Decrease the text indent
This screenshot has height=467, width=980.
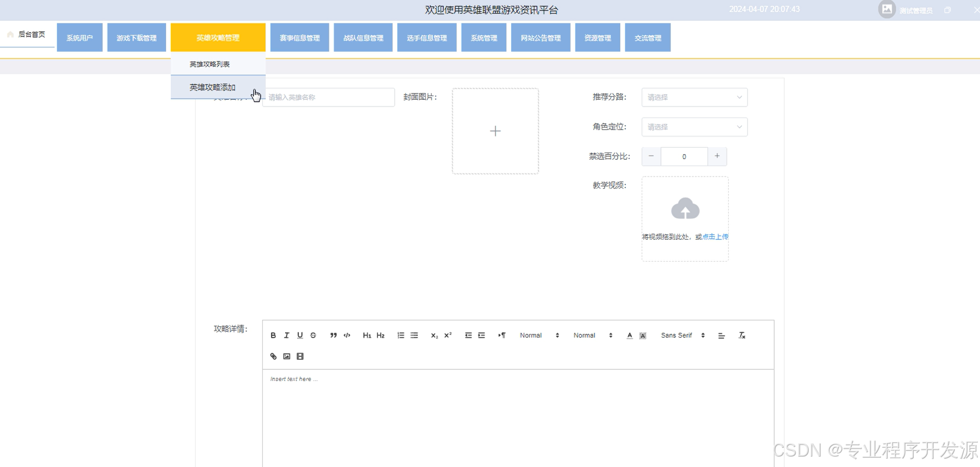[468, 335]
